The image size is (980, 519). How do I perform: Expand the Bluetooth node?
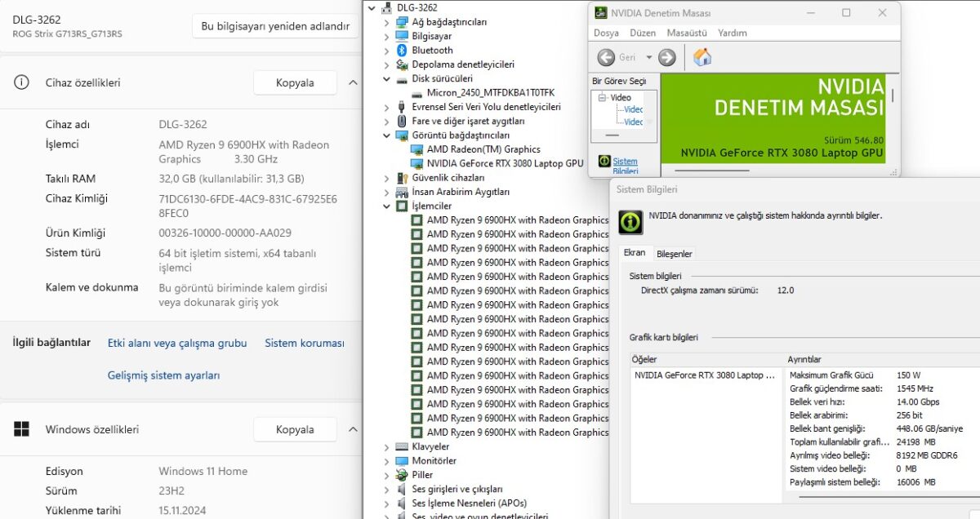pos(387,50)
